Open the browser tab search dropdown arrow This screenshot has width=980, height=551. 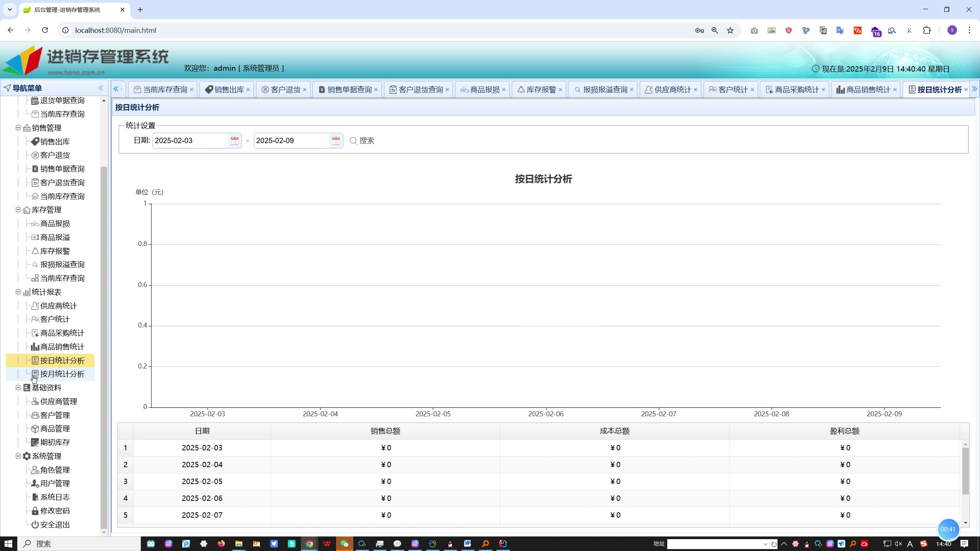[x=10, y=10]
